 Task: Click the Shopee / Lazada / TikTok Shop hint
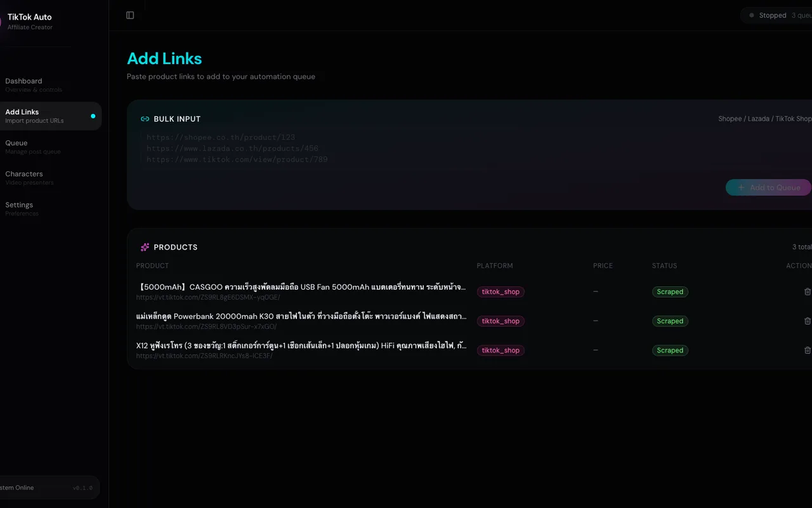(x=764, y=119)
